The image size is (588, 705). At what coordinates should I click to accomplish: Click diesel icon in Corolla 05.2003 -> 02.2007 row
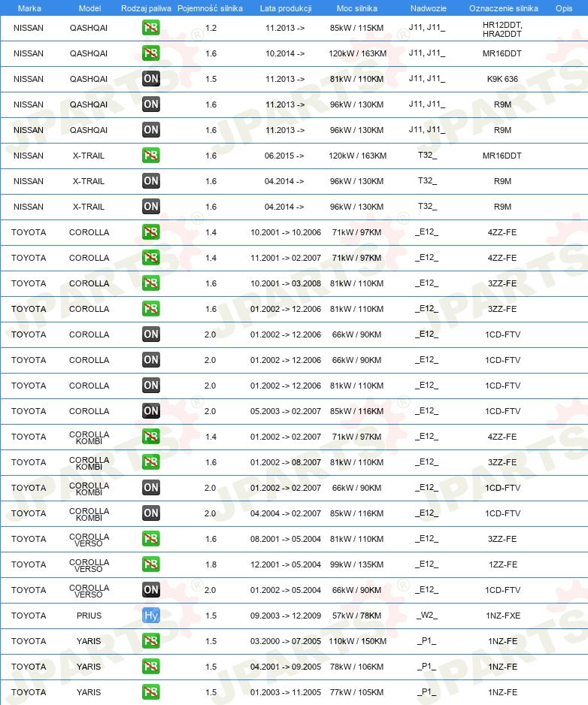(150, 411)
